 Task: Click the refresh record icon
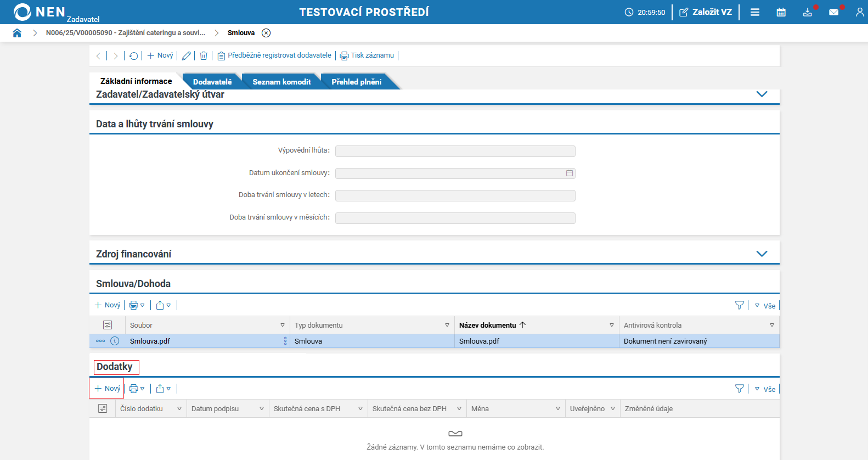133,56
